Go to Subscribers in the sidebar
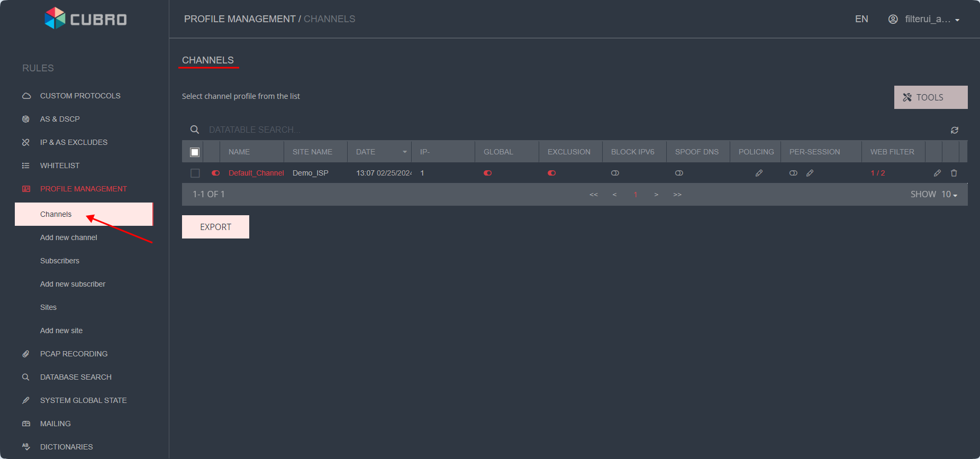The height and width of the screenshot is (459, 980). point(60,261)
